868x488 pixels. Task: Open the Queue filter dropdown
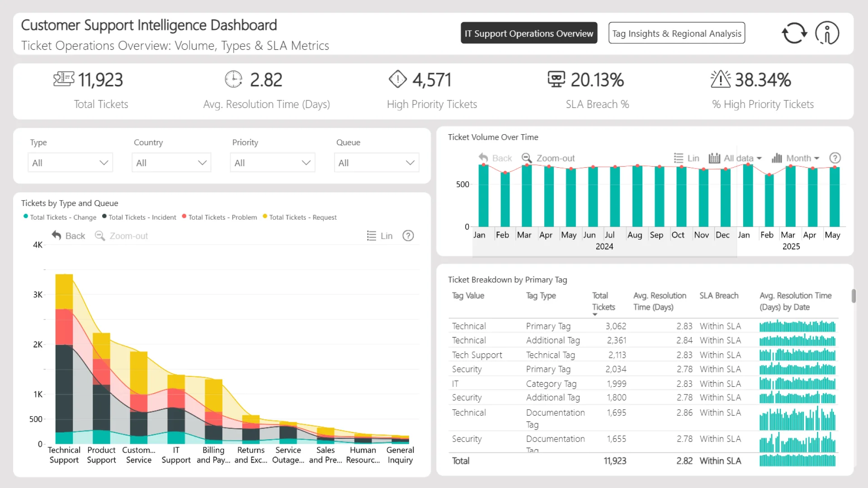click(x=377, y=163)
